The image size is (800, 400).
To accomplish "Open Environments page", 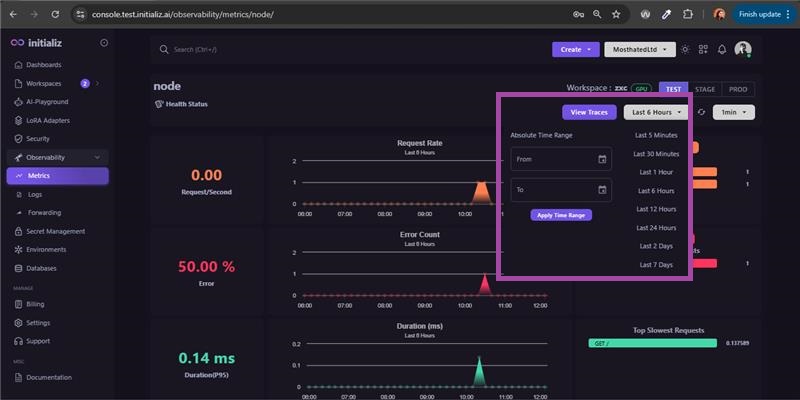I will pos(46,250).
